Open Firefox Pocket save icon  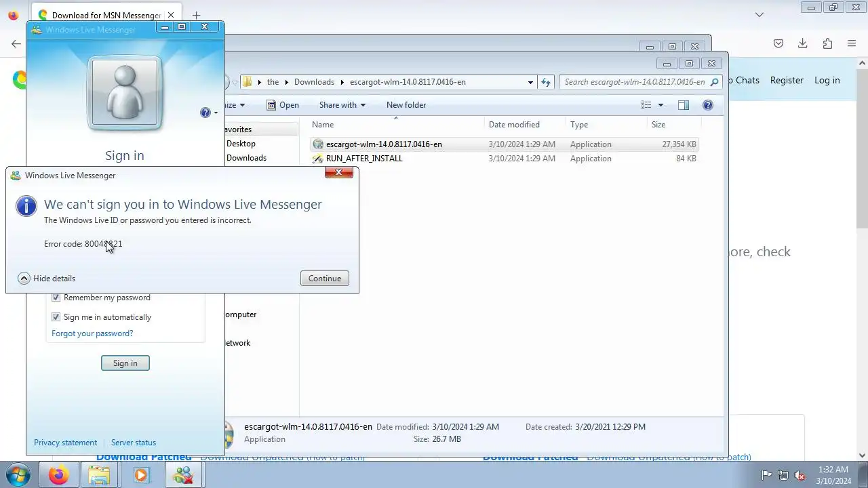[778, 43]
